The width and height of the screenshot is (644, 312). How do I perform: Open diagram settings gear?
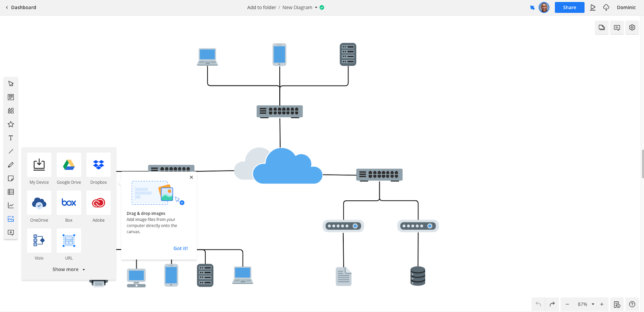coord(632,28)
